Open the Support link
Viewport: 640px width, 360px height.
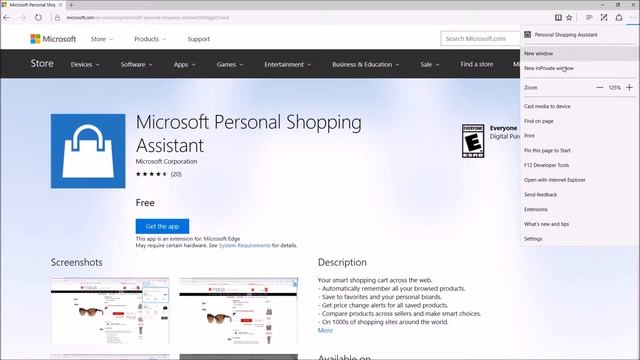(x=198, y=39)
